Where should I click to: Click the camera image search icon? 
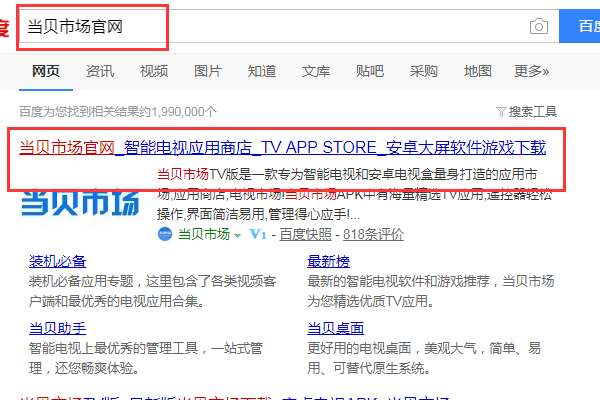539,26
